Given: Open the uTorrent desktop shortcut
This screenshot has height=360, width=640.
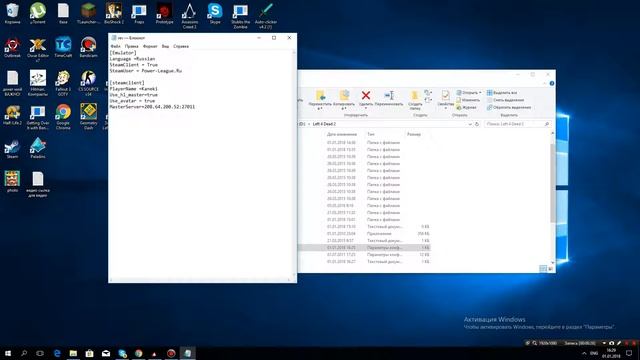Looking at the screenshot, I should click(38, 13).
